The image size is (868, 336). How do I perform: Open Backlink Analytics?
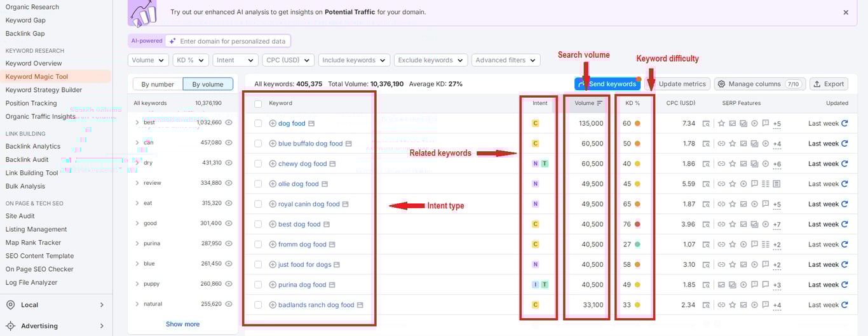[x=33, y=147]
